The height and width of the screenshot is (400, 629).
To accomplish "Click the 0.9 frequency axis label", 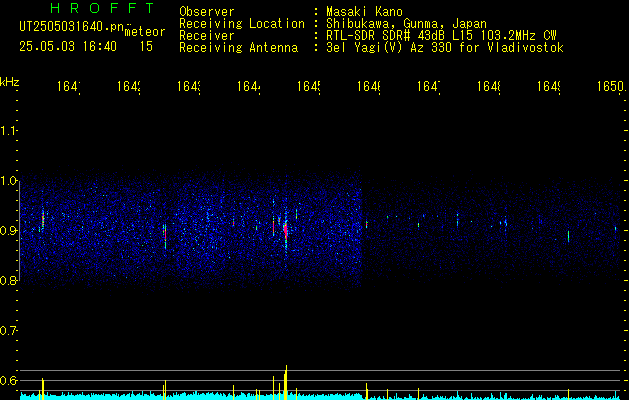I will coord(9,230).
